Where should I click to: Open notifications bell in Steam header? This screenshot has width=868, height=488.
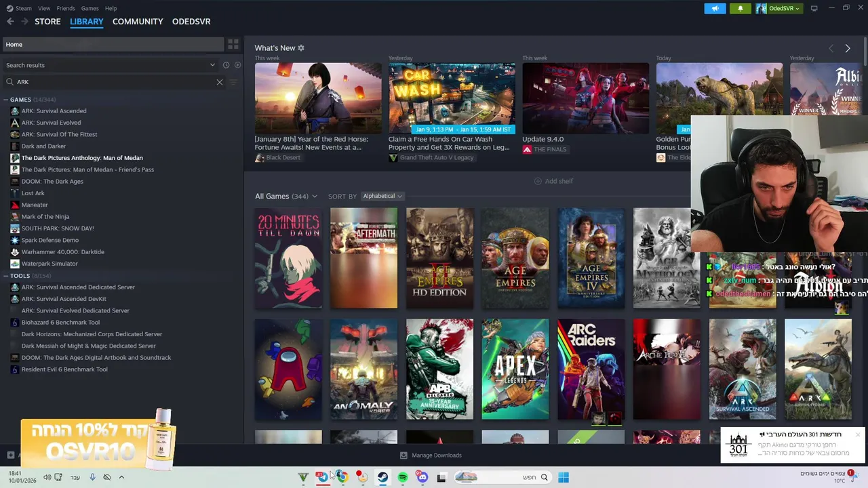tap(740, 8)
